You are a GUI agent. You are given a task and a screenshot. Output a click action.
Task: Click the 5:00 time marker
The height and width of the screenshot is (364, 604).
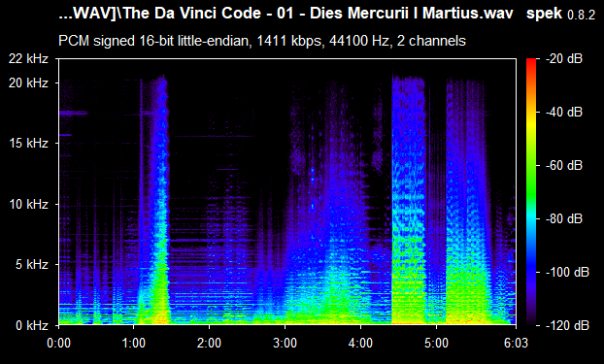[x=436, y=343]
